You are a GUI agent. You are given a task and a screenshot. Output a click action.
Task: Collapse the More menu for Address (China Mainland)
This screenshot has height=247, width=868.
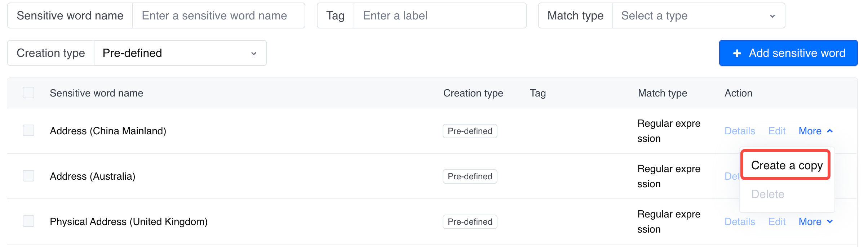(810, 131)
